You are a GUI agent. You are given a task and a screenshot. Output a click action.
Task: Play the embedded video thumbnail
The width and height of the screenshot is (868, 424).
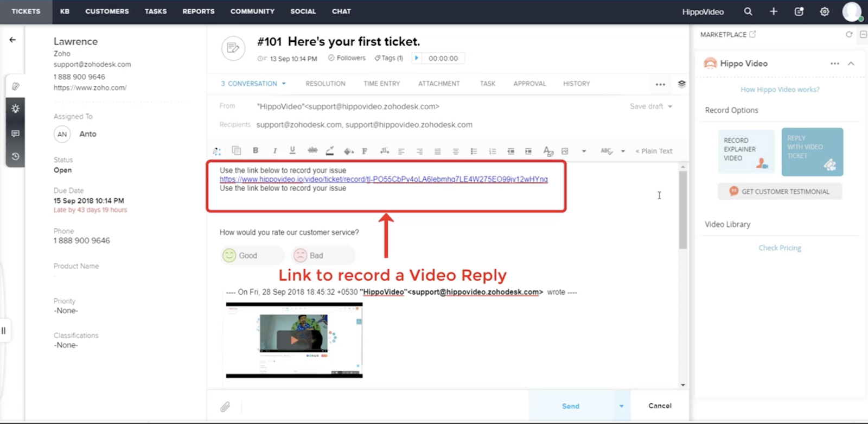click(294, 340)
